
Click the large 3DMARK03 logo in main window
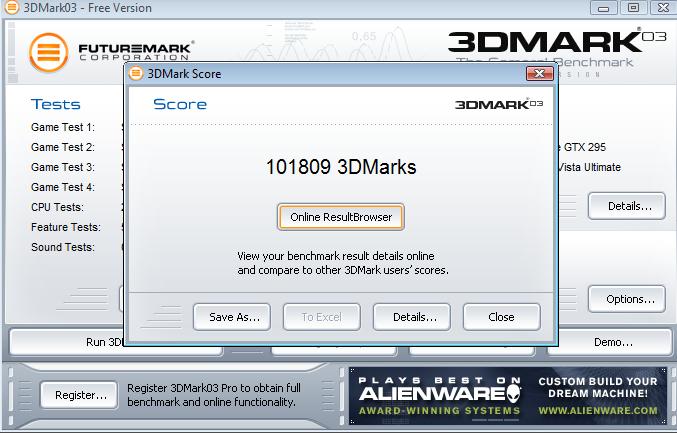click(557, 42)
